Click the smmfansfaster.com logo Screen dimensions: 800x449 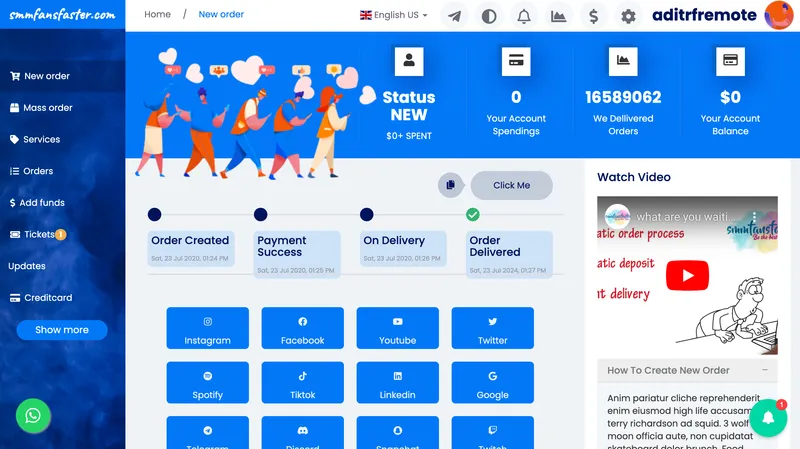[x=62, y=14]
